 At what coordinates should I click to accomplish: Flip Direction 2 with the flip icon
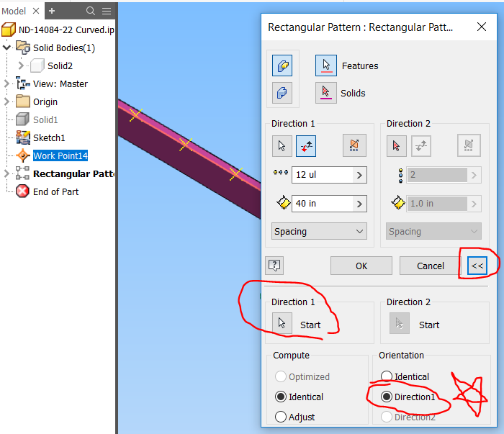pos(421,146)
